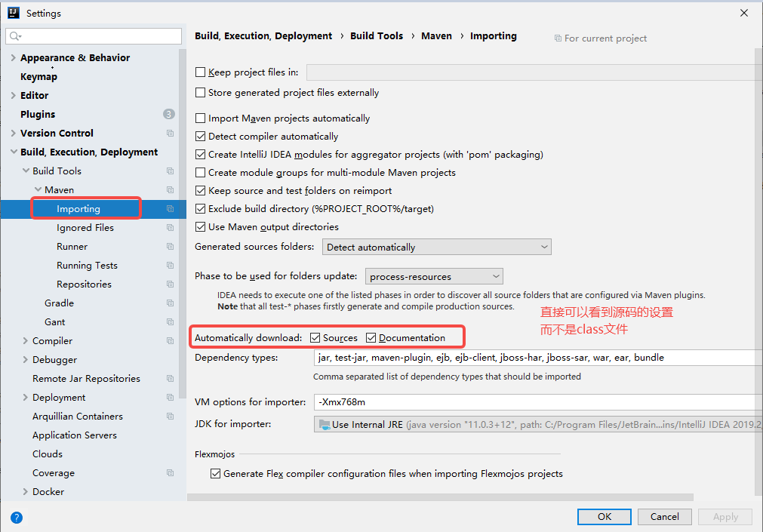Click Build Tools in the breadcrumb
The width and height of the screenshot is (763, 532).
377,36
